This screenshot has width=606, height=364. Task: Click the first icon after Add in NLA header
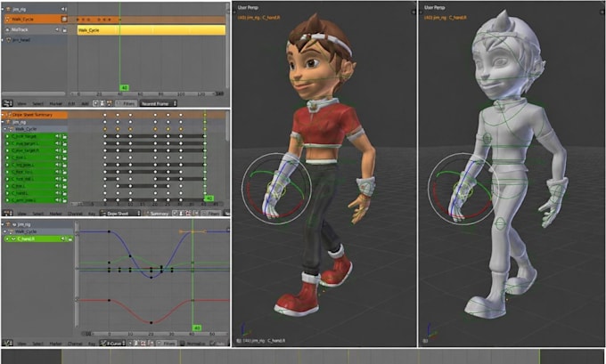coord(96,103)
